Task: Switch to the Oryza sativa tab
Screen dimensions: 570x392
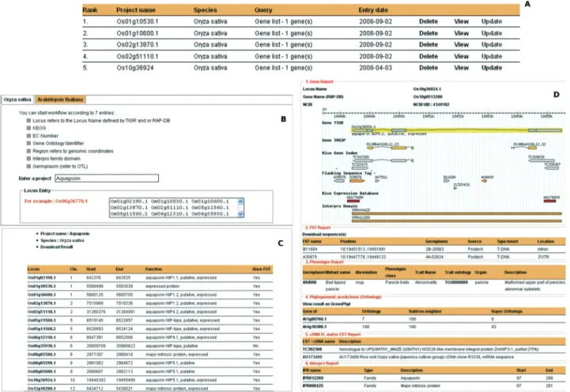Action: (17, 100)
